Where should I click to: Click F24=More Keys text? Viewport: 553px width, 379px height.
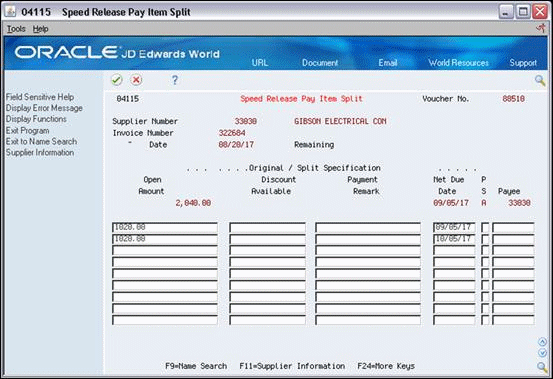click(386, 366)
